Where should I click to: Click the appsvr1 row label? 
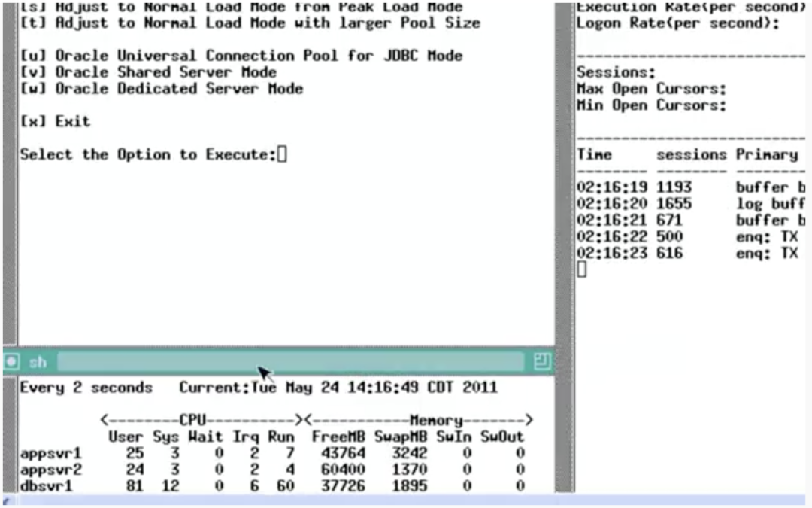coord(51,454)
